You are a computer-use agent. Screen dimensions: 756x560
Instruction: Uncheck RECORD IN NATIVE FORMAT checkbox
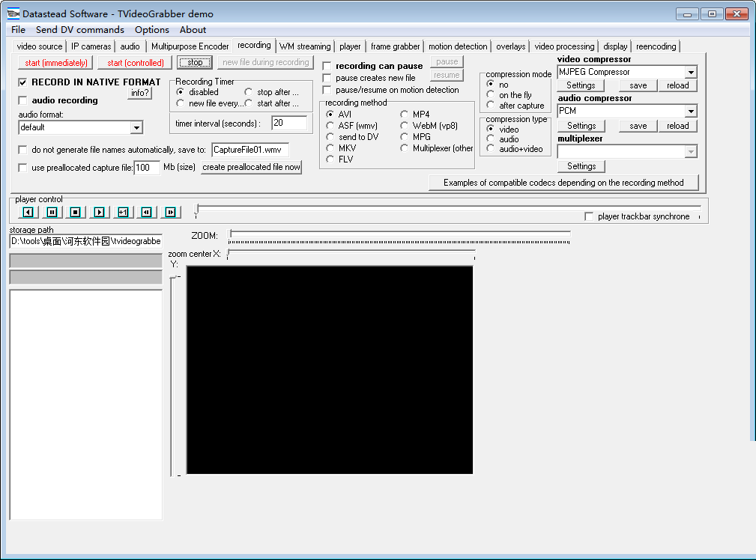(22, 82)
